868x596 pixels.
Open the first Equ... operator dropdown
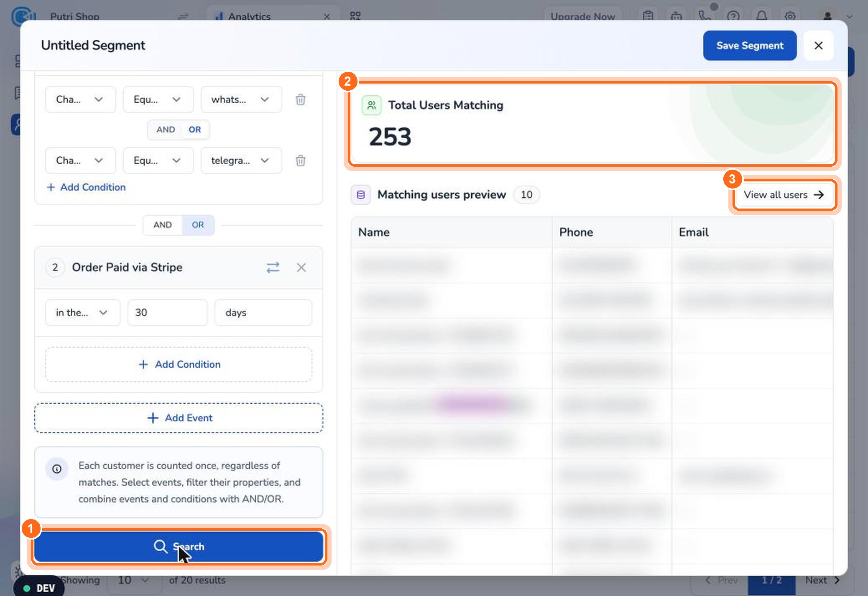click(158, 99)
